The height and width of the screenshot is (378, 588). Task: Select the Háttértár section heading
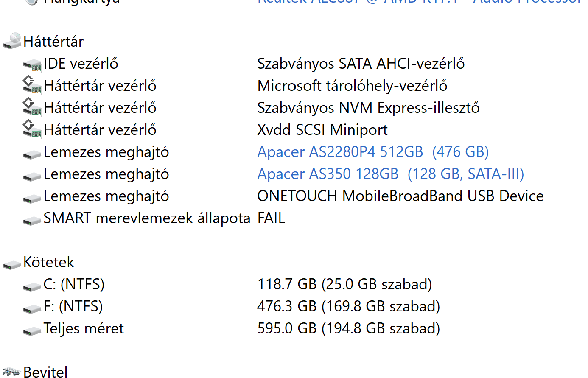[x=53, y=42]
